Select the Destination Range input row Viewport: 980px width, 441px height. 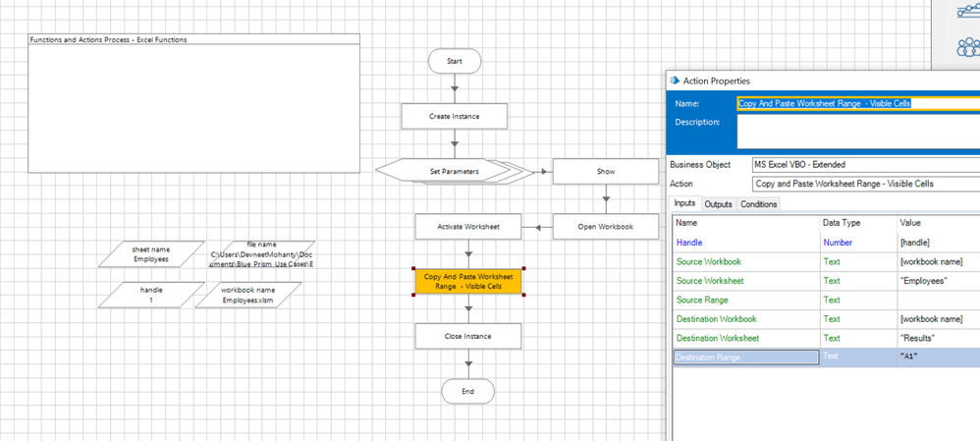coord(745,358)
